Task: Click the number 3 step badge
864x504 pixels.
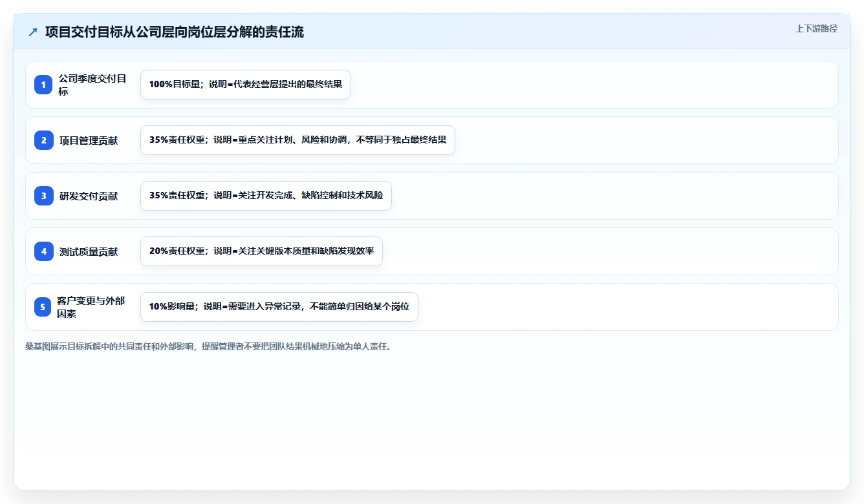Action: pyautogui.click(x=44, y=196)
